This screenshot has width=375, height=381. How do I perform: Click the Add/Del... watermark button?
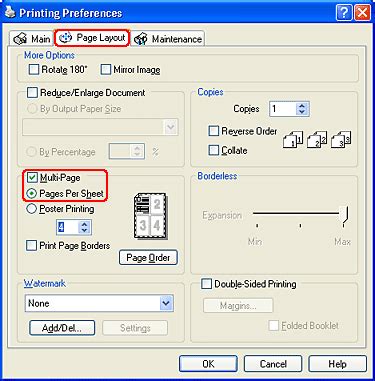[62, 328]
